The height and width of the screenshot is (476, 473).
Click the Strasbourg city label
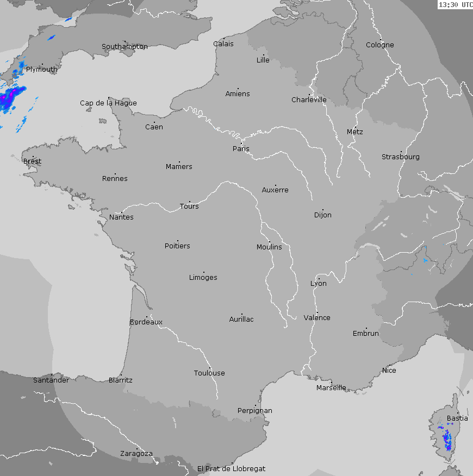400,156
